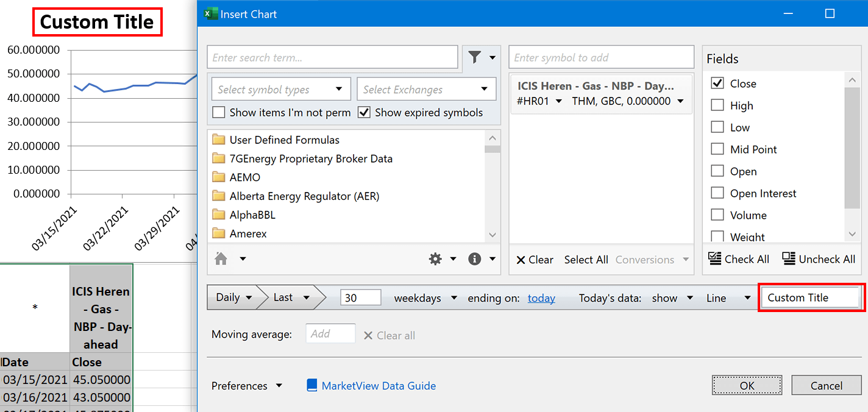Click the Alberta Energy Regulator folder icon
The image size is (868, 412).
[x=219, y=196]
